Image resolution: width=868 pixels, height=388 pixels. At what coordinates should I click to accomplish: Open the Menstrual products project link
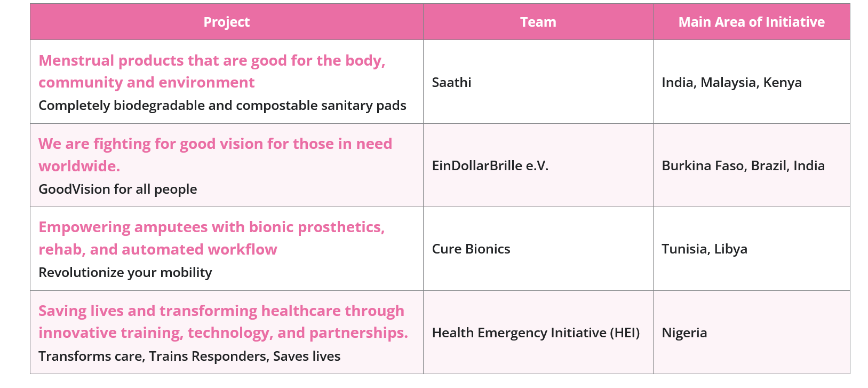[x=212, y=61]
